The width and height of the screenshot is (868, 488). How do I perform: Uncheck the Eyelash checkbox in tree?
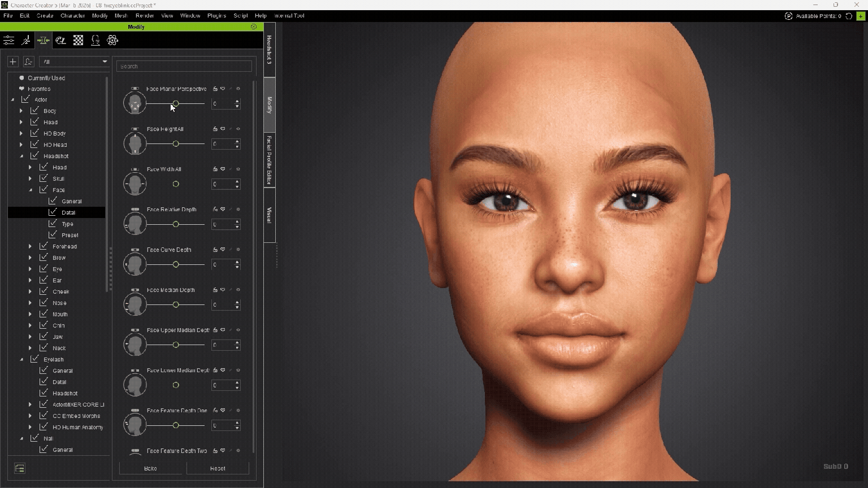click(x=34, y=359)
